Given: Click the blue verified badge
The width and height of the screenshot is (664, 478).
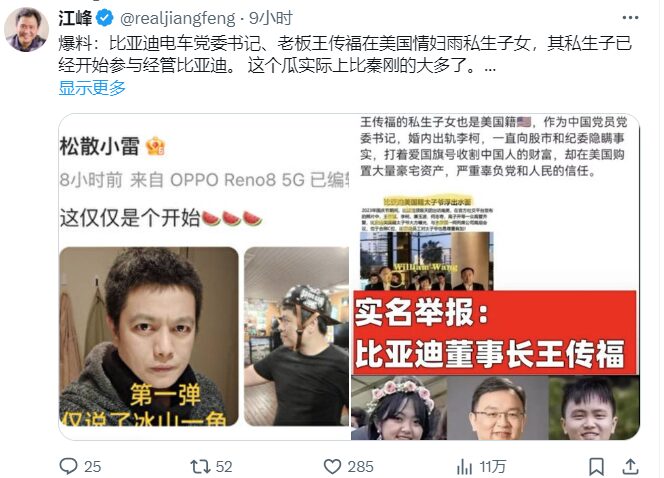Looking at the screenshot, I should (105, 18).
